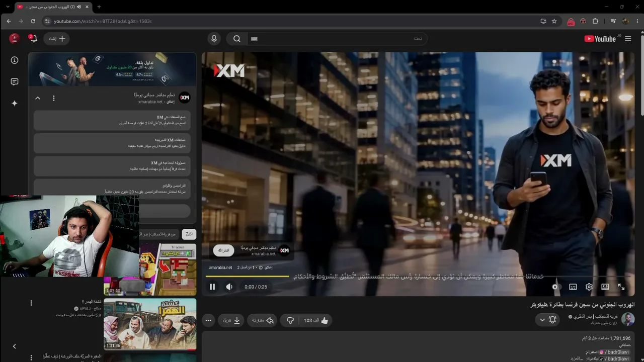Open notification bell subscription dropdown
The width and height of the screenshot is (644, 362).
[547, 320]
